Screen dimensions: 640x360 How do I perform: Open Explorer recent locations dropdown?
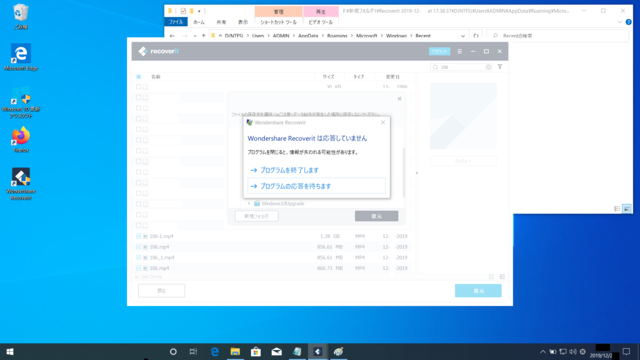click(x=195, y=36)
